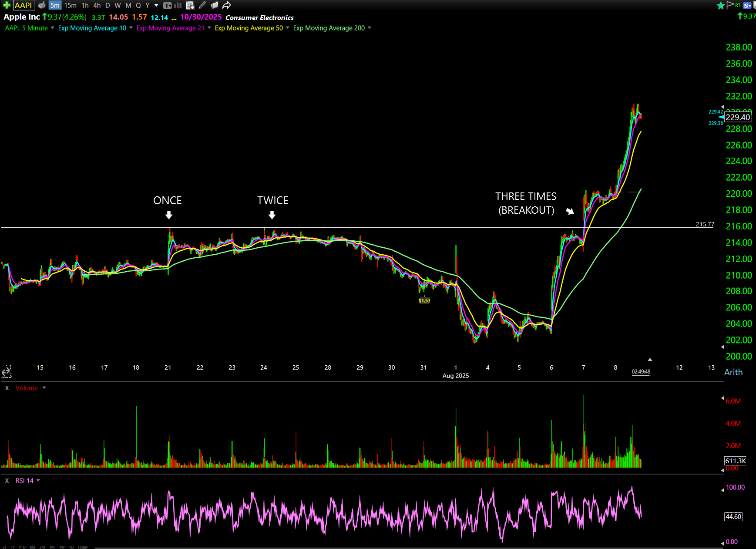This screenshot has width=756, height=549.
Task: Click the 215.77 horizontal line label
Action: click(x=705, y=224)
